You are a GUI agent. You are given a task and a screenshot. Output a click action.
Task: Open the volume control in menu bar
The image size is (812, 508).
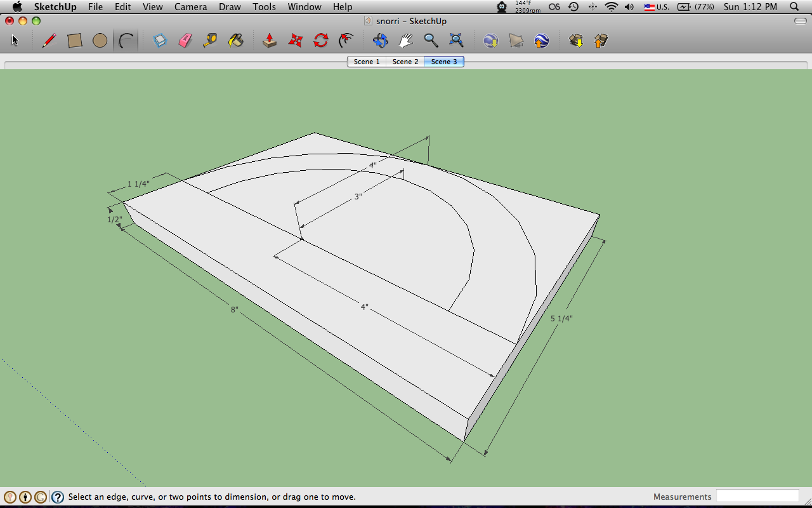pos(629,7)
